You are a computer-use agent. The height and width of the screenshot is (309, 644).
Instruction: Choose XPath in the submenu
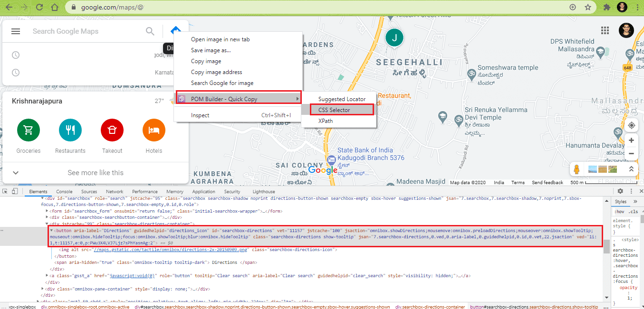pos(326,121)
